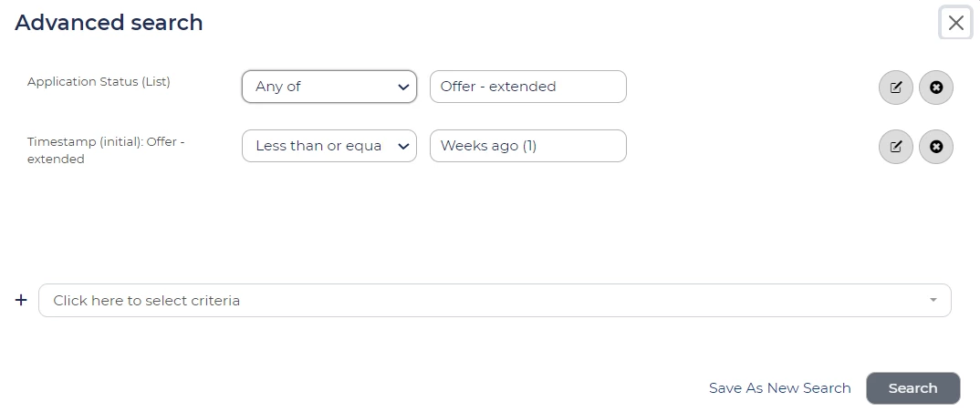Click the plus icon to add criteria

click(22, 300)
